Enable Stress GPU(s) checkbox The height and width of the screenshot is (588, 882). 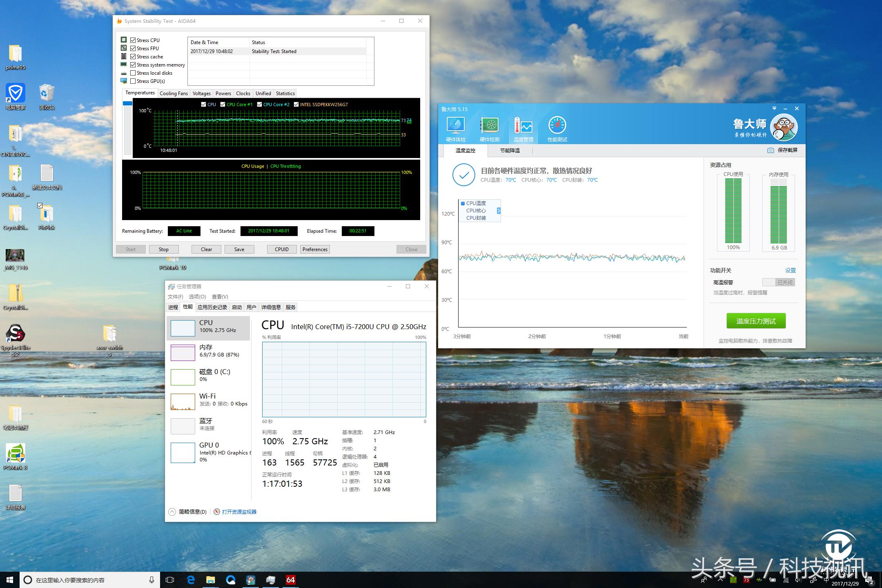[x=133, y=81]
